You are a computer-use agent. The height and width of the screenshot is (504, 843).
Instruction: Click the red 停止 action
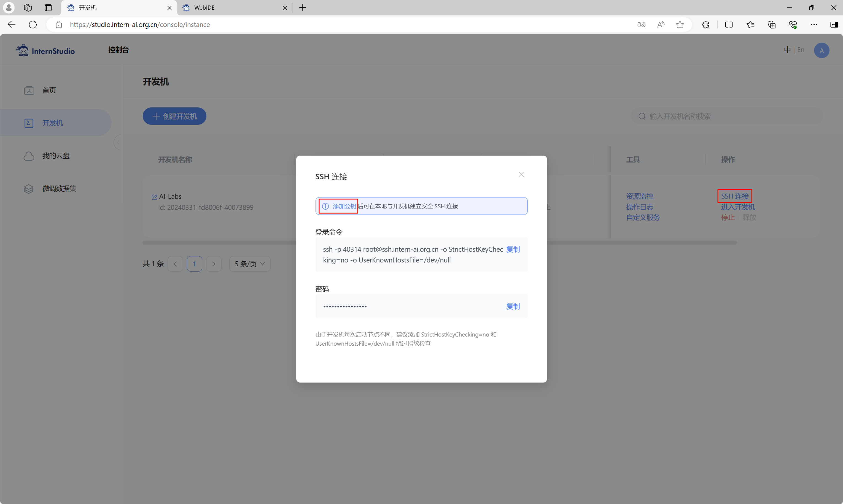coord(728,217)
